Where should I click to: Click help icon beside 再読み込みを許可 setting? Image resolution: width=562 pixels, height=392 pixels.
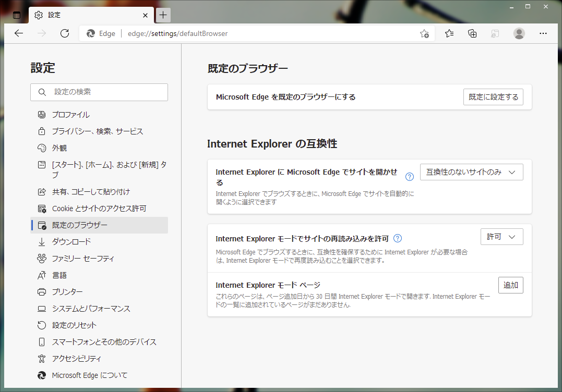[x=398, y=238]
